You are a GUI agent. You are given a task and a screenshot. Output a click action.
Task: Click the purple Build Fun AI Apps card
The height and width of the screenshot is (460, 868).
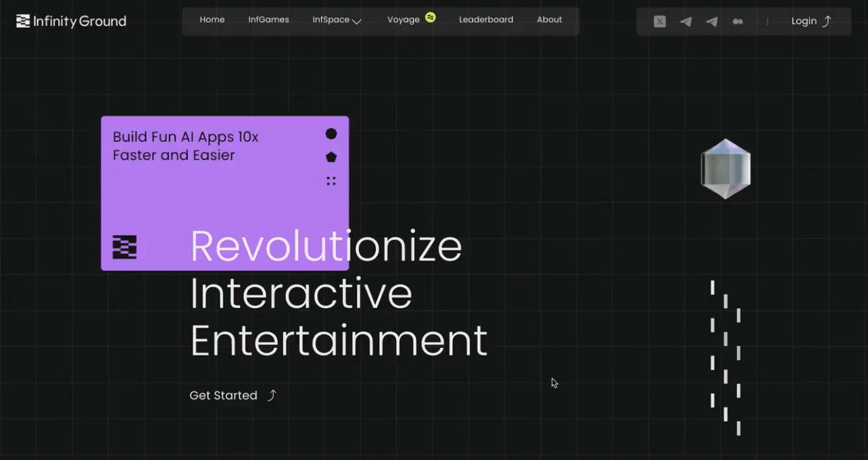tap(225, 193)
